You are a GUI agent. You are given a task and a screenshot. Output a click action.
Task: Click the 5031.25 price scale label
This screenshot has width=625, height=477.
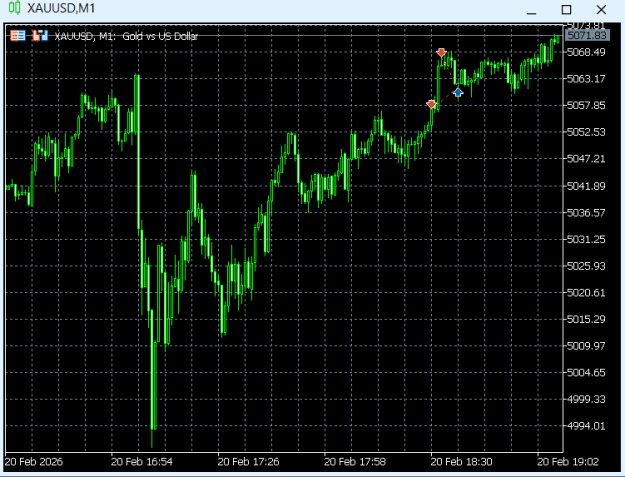point(586,239)
